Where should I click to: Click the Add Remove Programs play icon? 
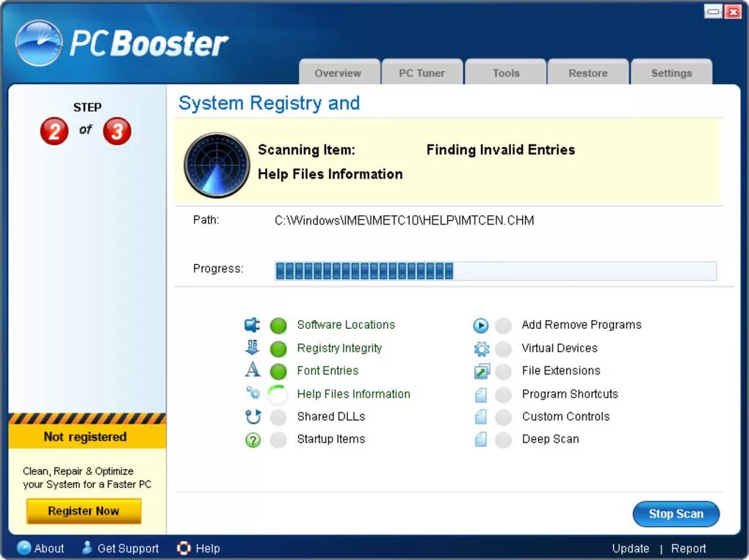click(x=480, y=326)
